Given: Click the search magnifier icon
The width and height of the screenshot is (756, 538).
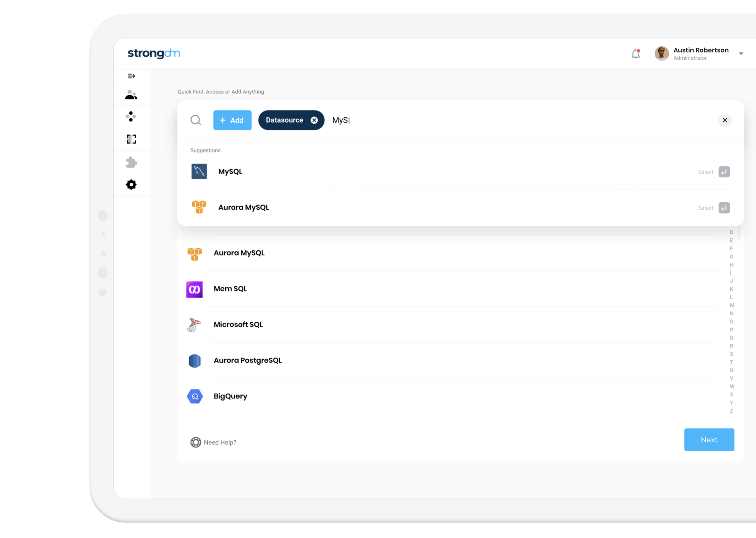Looking at the screenshot, I should 196,120.
